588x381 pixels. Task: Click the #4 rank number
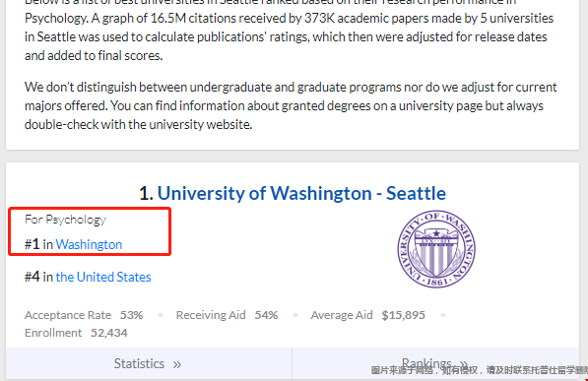(x=33, y=277)
